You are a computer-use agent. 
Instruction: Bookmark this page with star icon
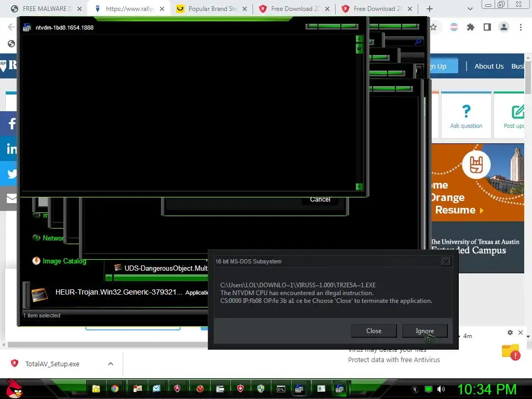coord(434,27)
